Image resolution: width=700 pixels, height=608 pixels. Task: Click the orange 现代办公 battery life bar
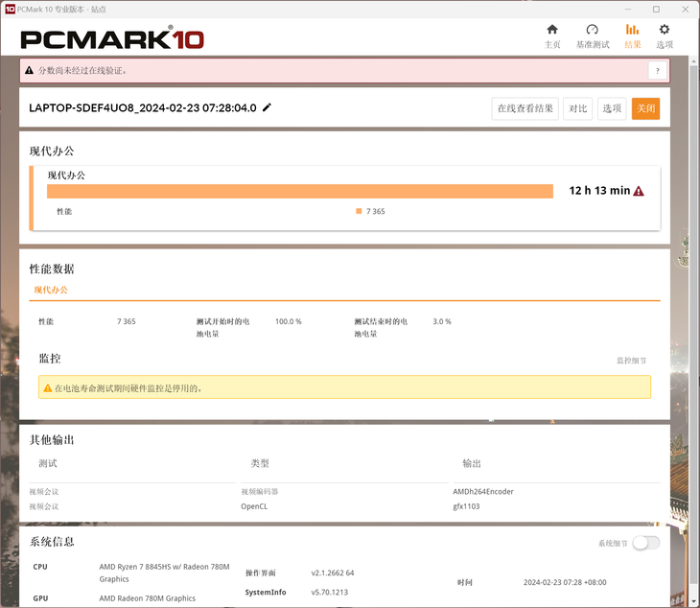(x=300, y=191)
